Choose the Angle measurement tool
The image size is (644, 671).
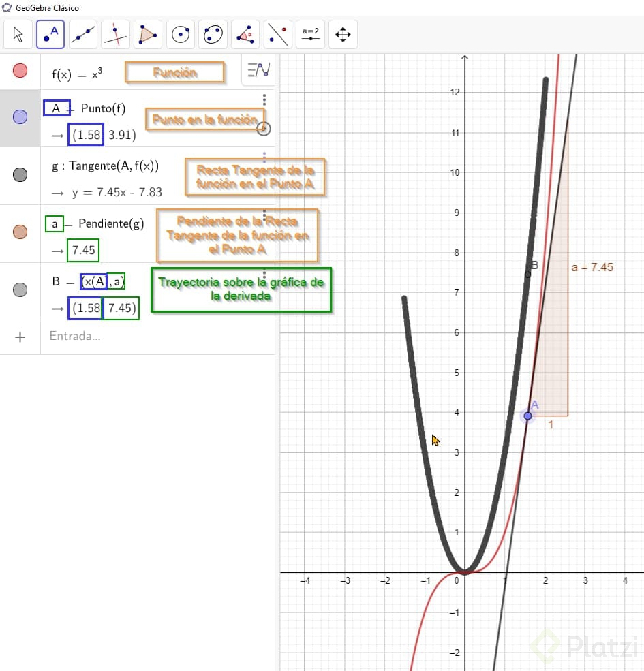(245, 34)
